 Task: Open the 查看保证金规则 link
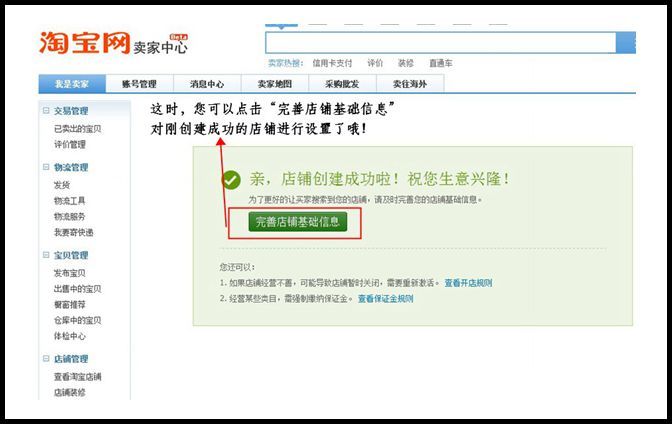point(385,298)
